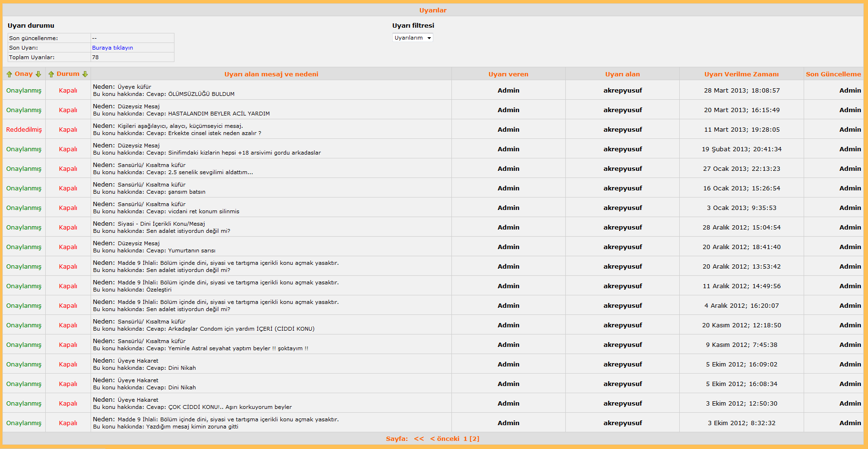Sort Durum column ascending with up arrow
Screen dimensions: 868x449
point(51,74)
